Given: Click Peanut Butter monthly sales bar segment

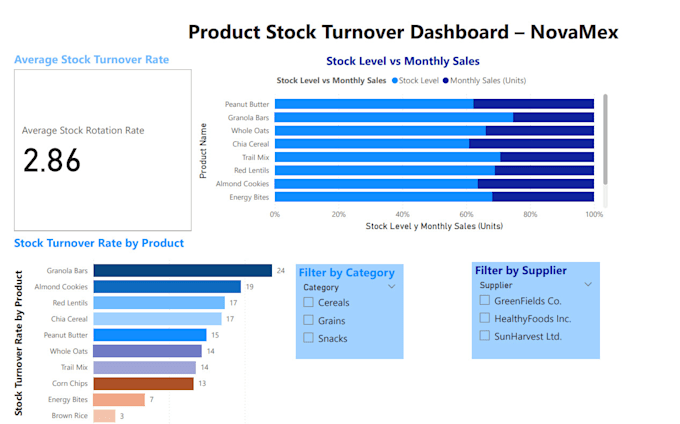Looking at the screenshot, I should click(534, 104).
